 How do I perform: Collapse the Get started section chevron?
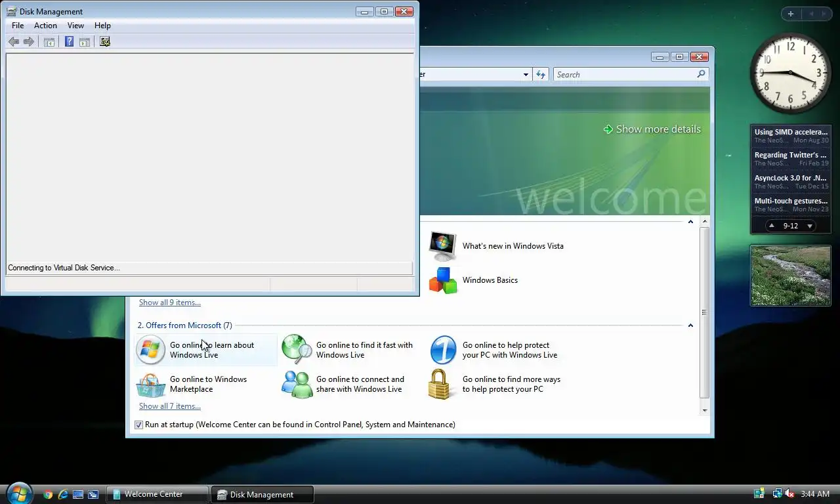point(690,222)
